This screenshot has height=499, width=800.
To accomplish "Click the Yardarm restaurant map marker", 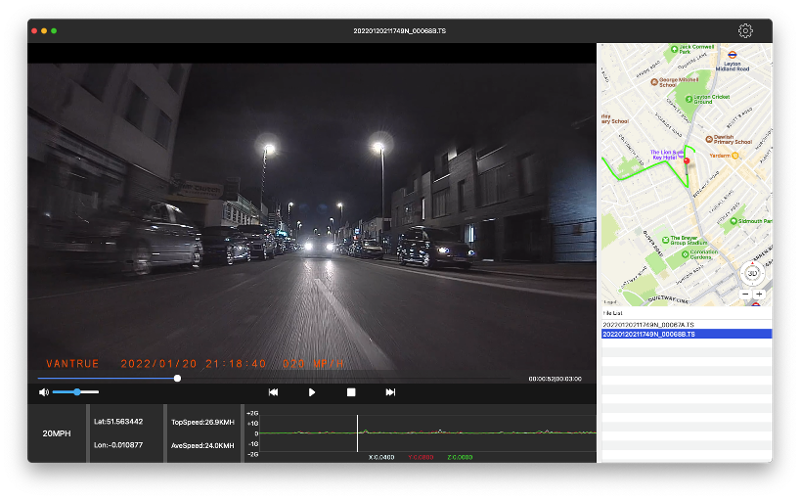I will pyautogui.click(x=735, y=156).
